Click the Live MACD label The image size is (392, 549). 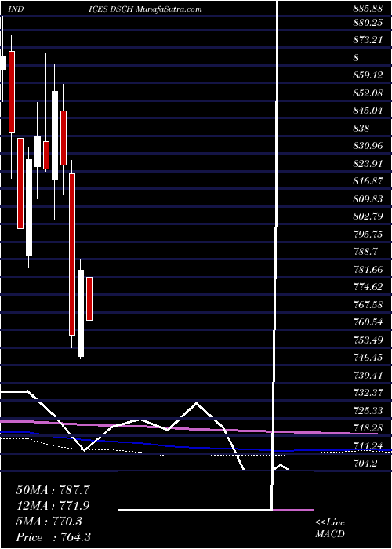[x=330, y=529]
